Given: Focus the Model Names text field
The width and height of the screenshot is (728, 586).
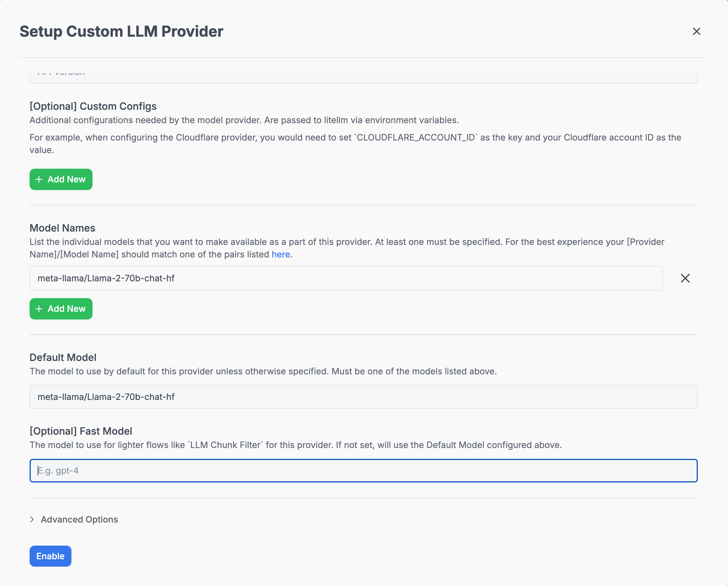Looking at the screenshot, I should click(x=346, y=278).
